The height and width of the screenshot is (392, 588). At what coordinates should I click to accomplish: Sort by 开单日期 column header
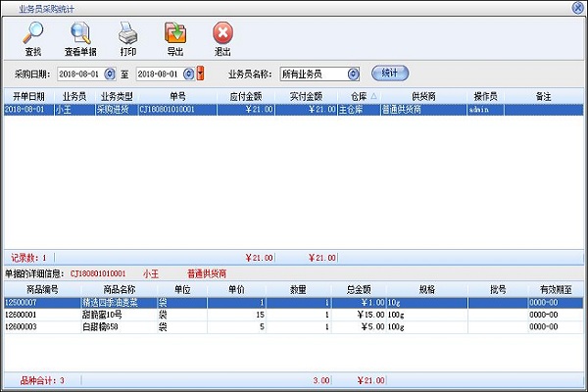tap(28, 97)
